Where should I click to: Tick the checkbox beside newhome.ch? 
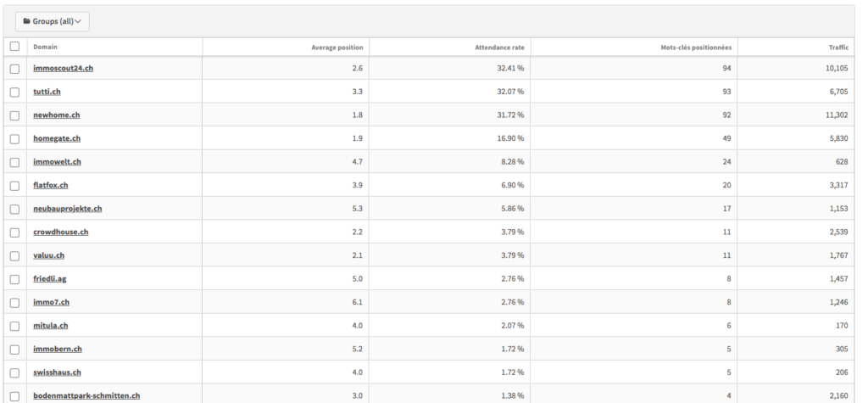coord(15,115)
